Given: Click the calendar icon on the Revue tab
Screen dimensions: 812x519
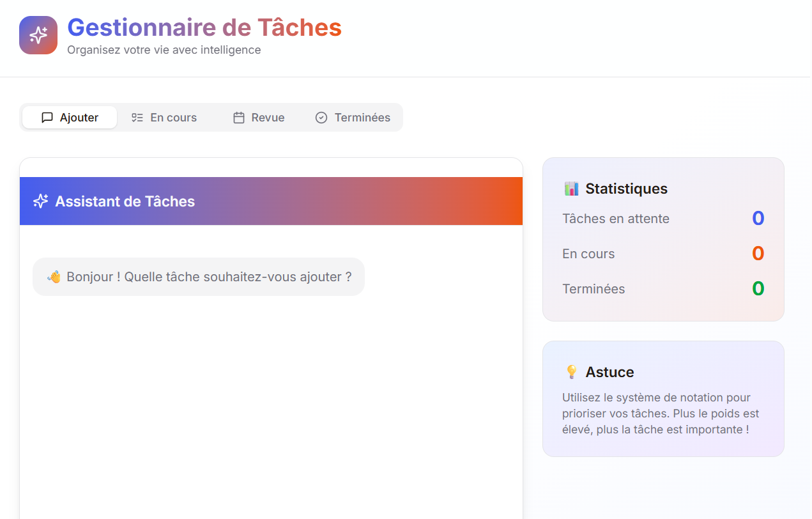Looking at the screenshot, I should [239, 117].
